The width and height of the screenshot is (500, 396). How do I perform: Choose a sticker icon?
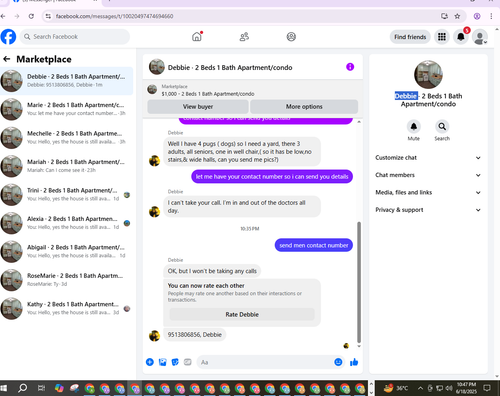175,362
